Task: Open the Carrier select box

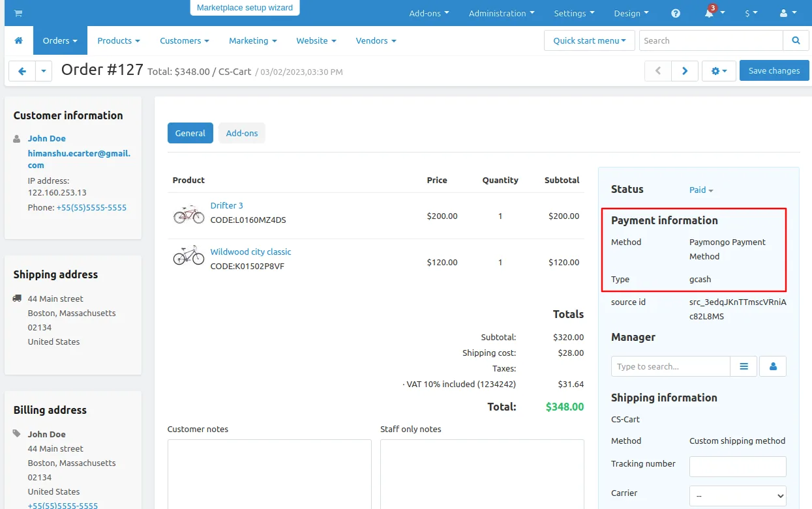Action: [x=738, y=496]
